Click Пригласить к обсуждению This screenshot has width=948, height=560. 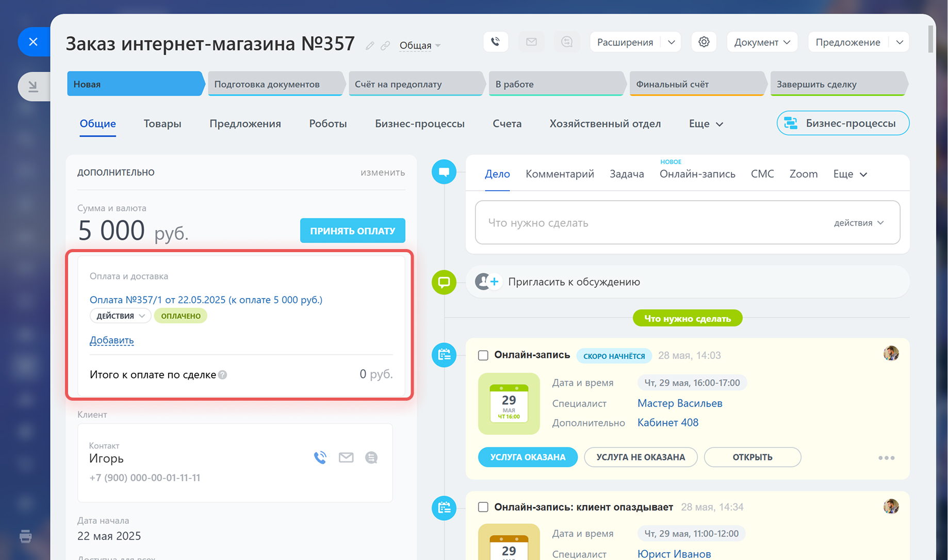[x=574, y=282]
